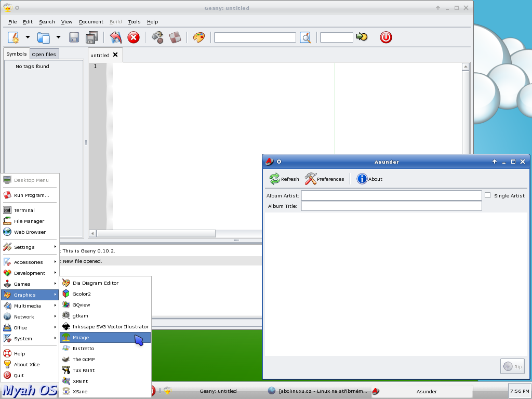Open Asunder Preferences tools icon
Viewport: 532px width, 399px height.
[x=311, y=179]
